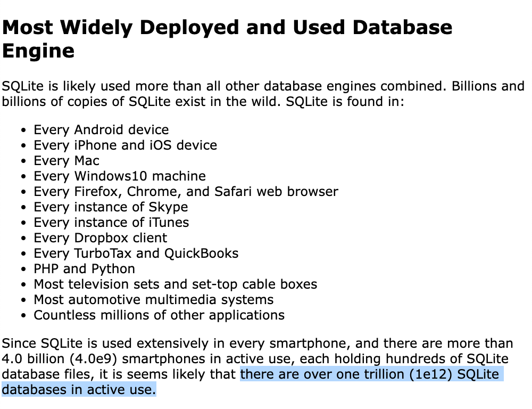Screen dimensions: 532x409
Task: Click the list item "Most automotive multimedia systems"
Action: coord(153,300)
